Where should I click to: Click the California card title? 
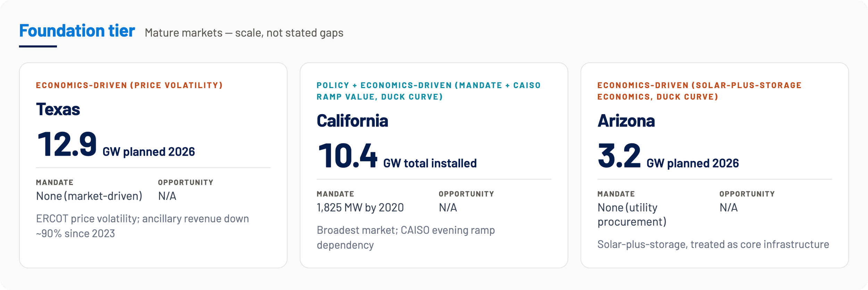pos(352,121)
